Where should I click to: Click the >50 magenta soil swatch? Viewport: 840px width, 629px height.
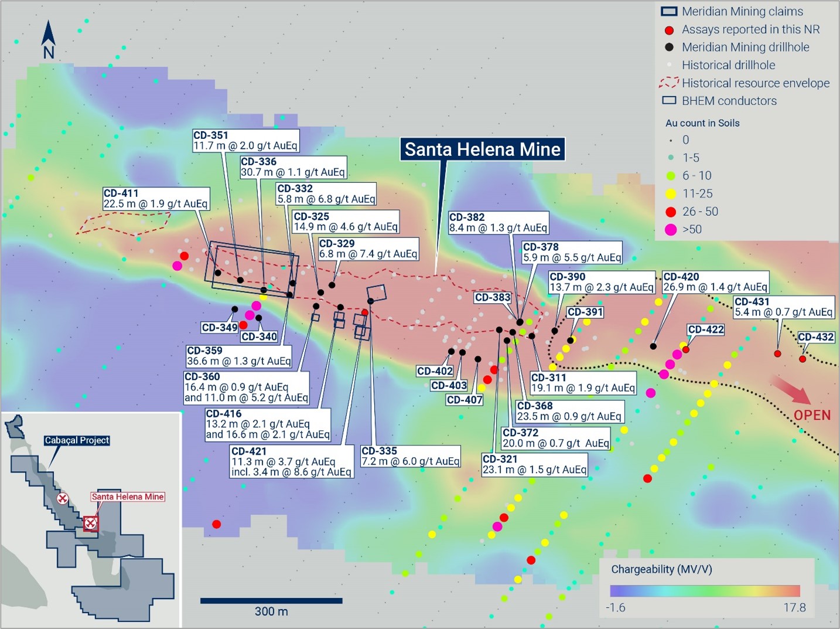coord(671,230)
